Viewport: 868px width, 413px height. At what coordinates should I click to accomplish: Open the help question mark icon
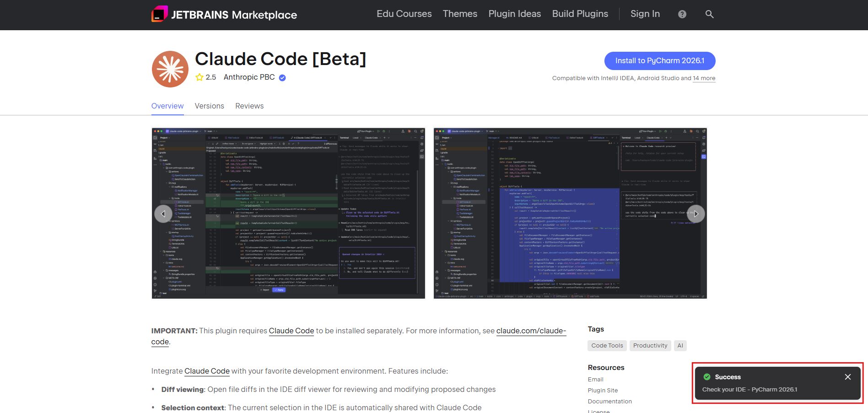(x=682, y=14)
